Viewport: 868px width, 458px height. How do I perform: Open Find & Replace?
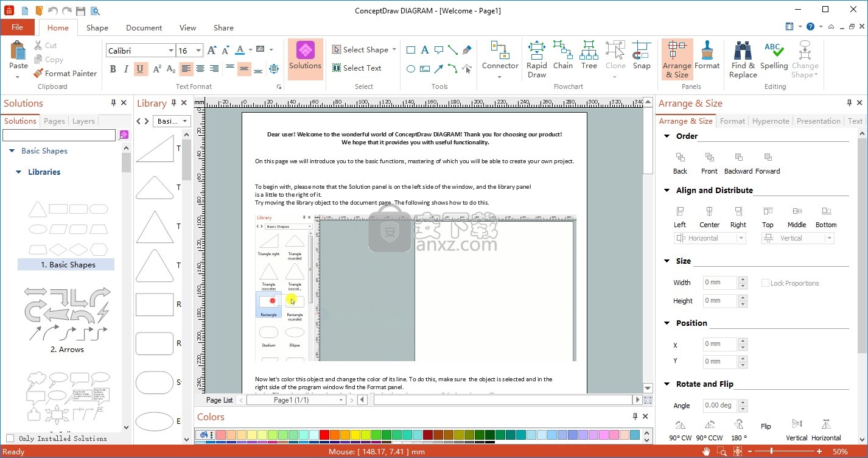point(743,60)
